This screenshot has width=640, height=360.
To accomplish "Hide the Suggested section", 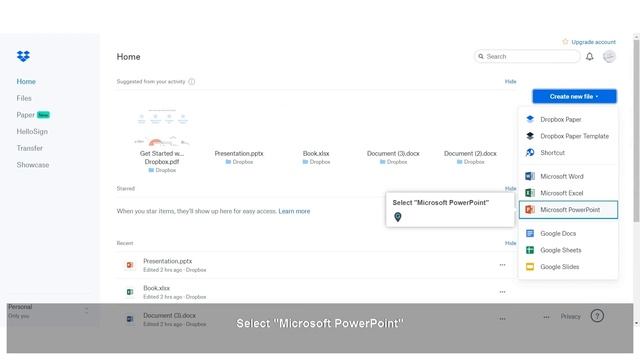I will [x=510, y=82].
